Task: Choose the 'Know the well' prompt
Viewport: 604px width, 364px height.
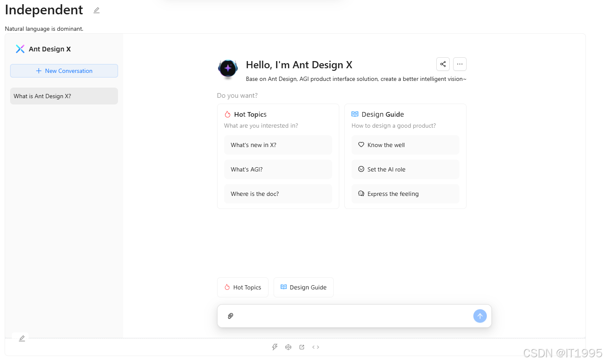Action: 405,145
